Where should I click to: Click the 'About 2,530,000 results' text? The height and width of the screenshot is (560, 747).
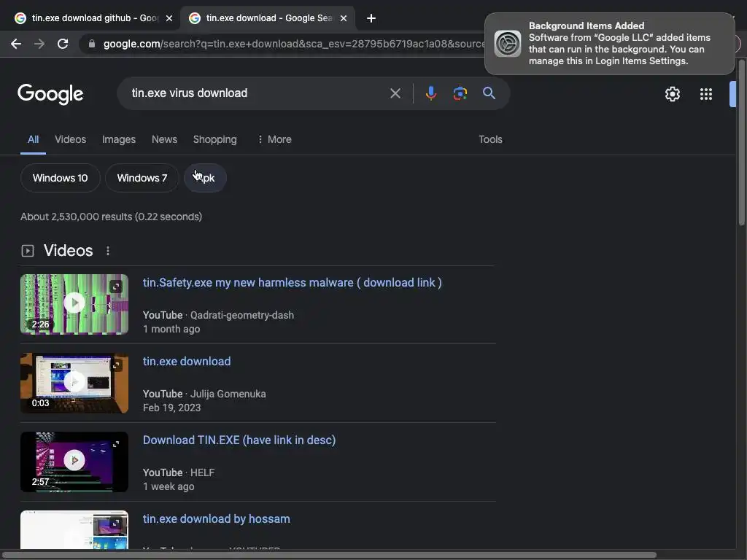click(x=111, y=217)
